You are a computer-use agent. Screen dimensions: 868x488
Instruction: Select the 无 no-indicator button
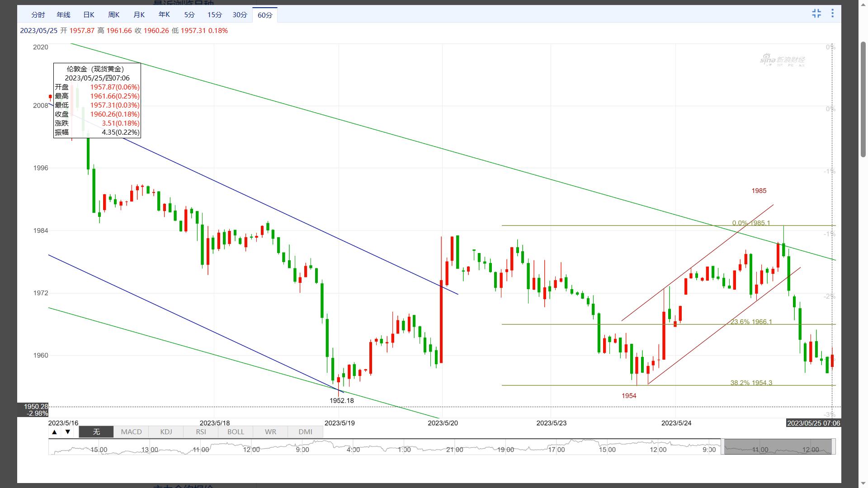tap(96, 432)
